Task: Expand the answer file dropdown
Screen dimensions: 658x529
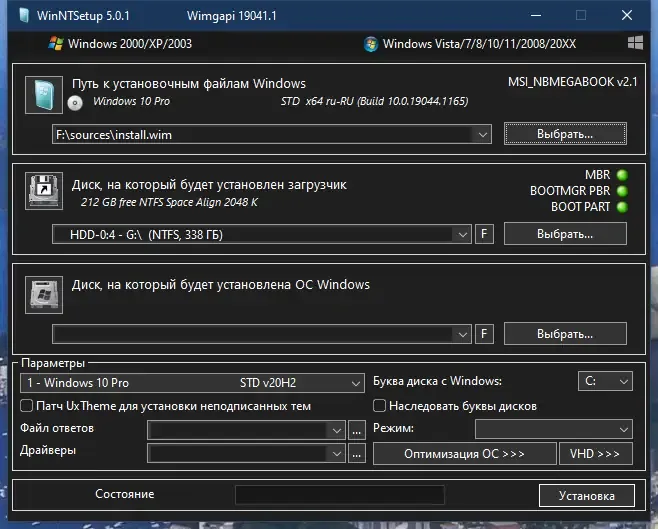Action: 336,430
